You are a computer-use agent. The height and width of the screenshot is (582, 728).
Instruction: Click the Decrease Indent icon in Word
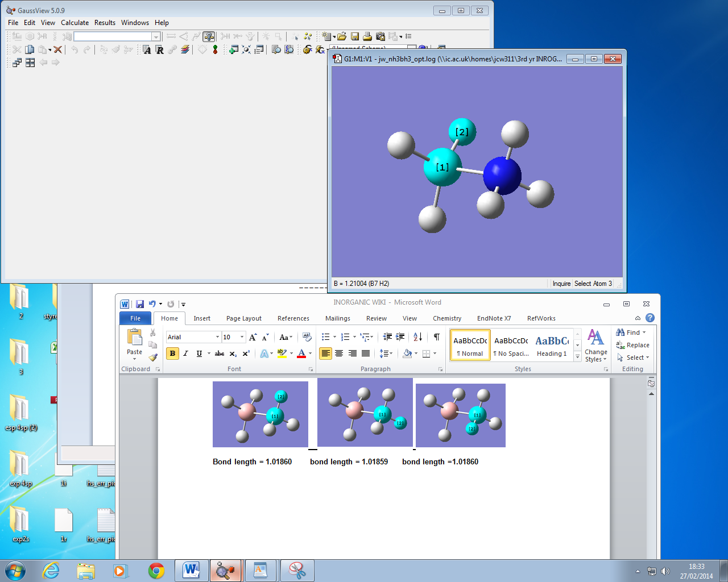[387, 337]
